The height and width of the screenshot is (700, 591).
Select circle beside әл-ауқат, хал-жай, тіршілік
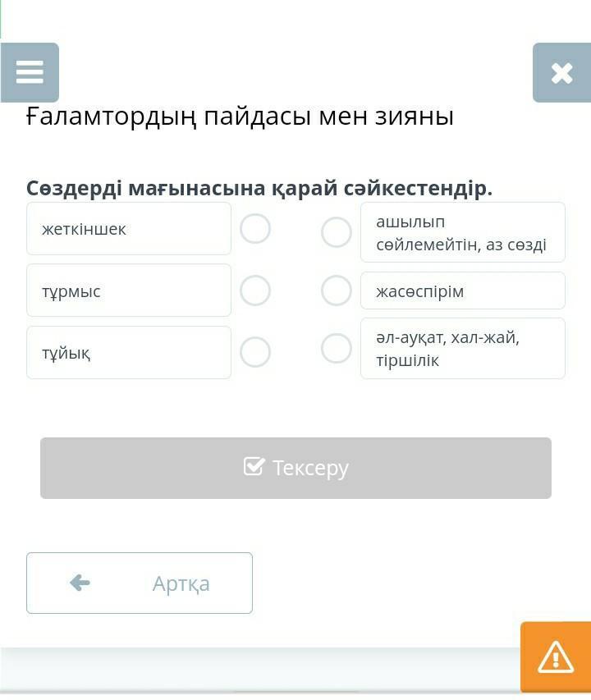point(337,348)
